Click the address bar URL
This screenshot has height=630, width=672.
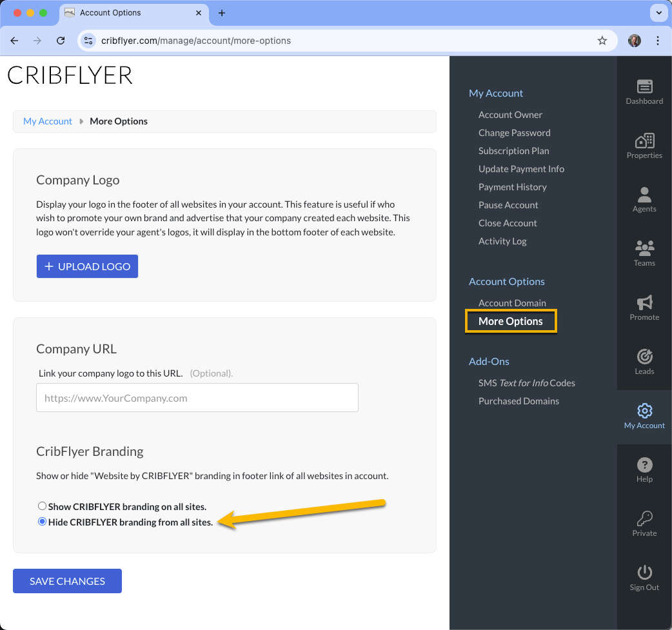click(196, 41)
